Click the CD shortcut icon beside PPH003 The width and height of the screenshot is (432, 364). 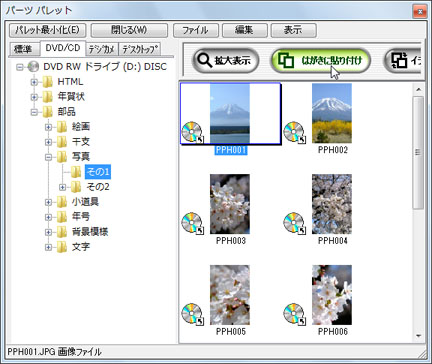193,223
